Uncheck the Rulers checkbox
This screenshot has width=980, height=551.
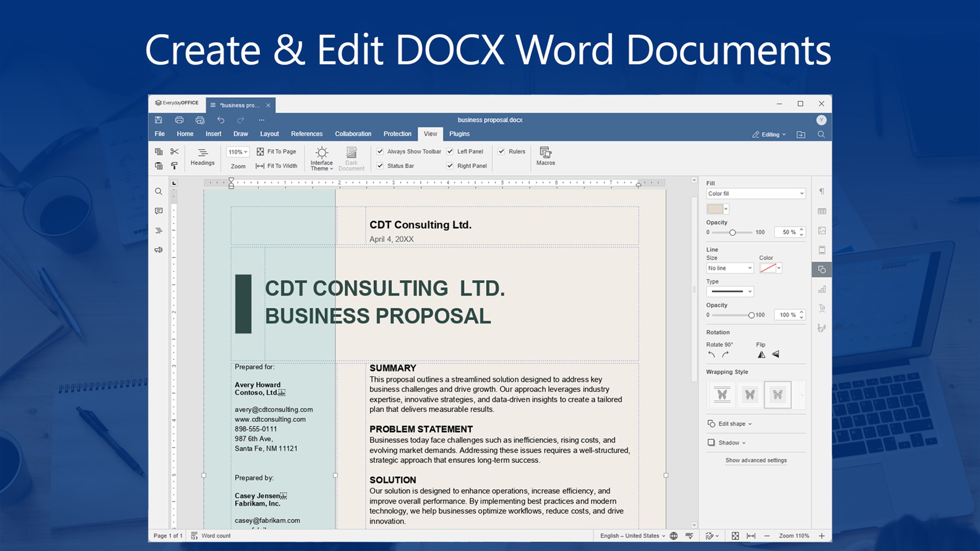[501, 152]
